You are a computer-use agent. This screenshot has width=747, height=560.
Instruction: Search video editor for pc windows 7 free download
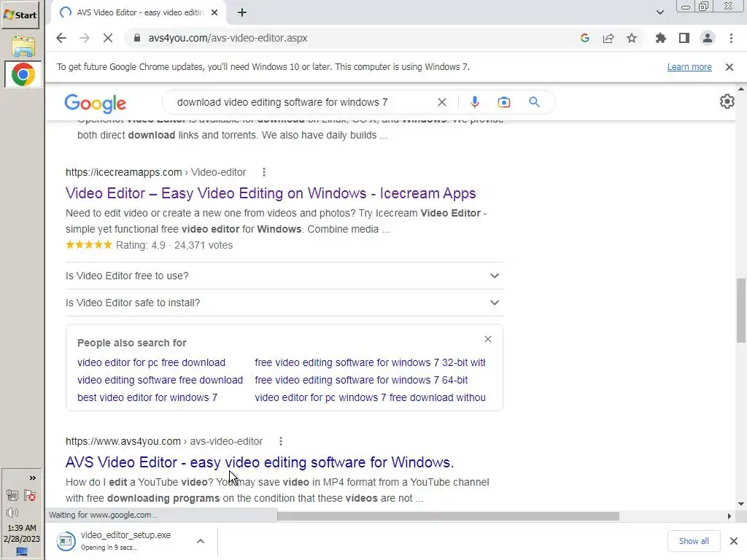370,397
